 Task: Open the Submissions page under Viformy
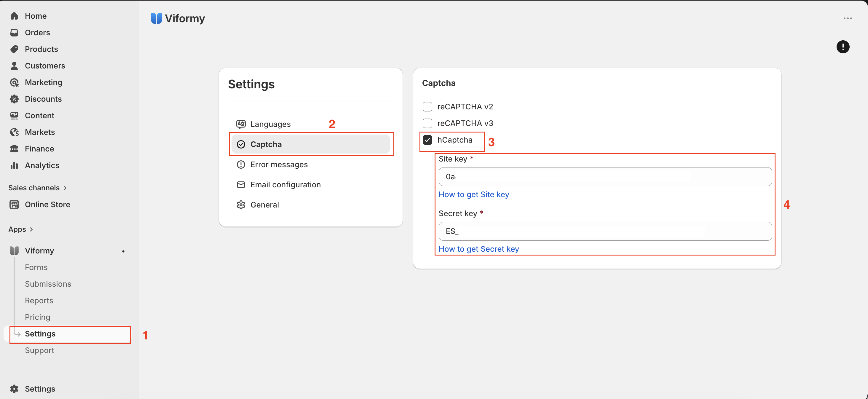pyautogui.click(x=48, y=284)
